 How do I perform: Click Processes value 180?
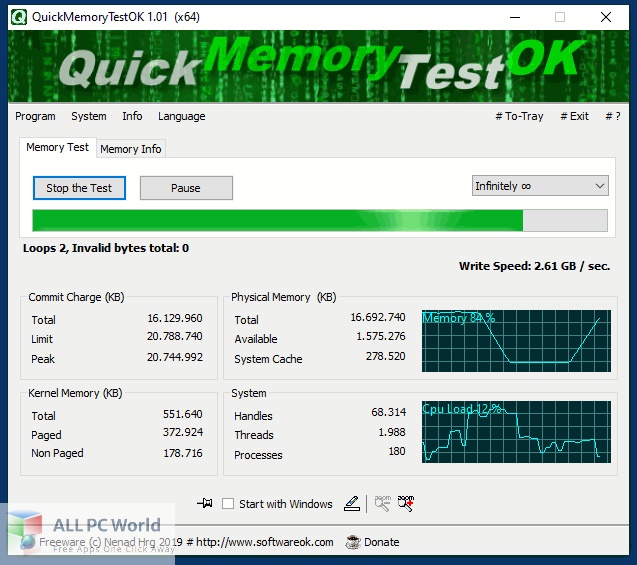pos(397,451)
